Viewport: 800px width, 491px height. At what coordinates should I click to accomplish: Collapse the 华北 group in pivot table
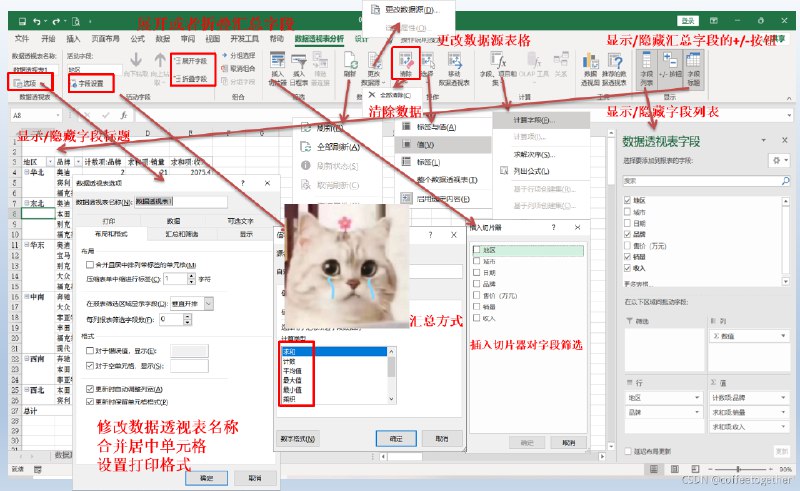(27, 172)
